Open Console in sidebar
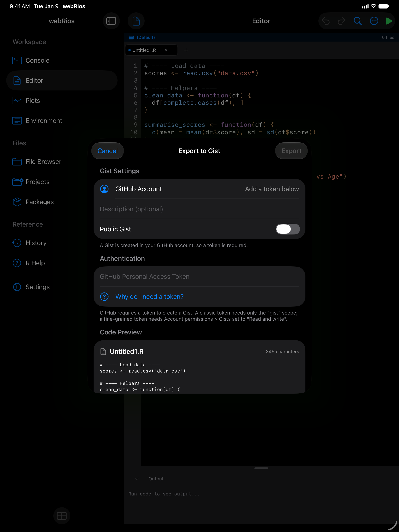The image size is (399, 532). 62,60
